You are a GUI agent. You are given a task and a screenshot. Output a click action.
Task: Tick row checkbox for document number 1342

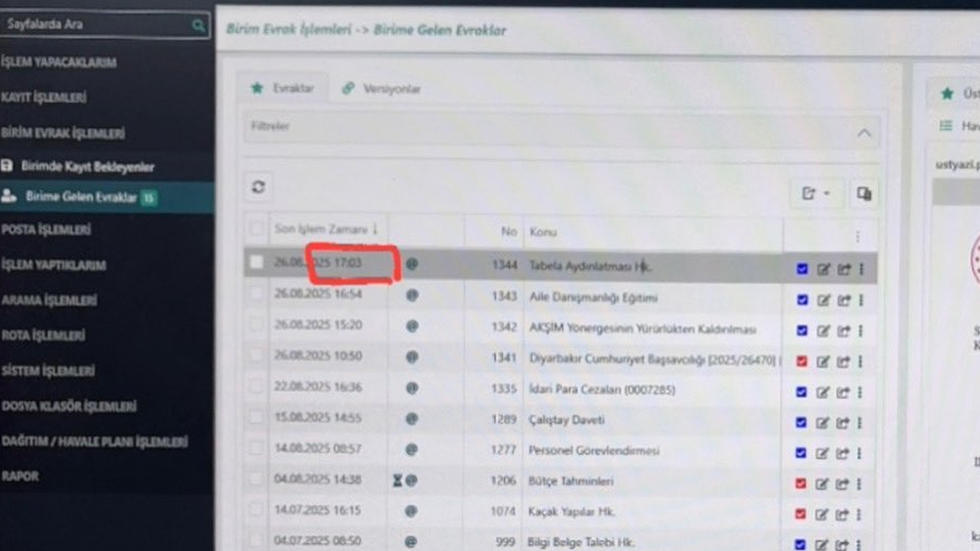(x=256, y=324)
